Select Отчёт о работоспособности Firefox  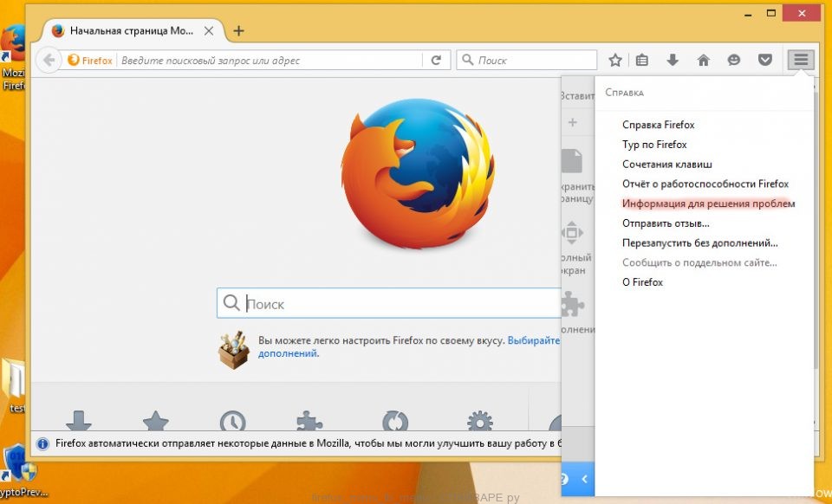click(x=705, y=184)
